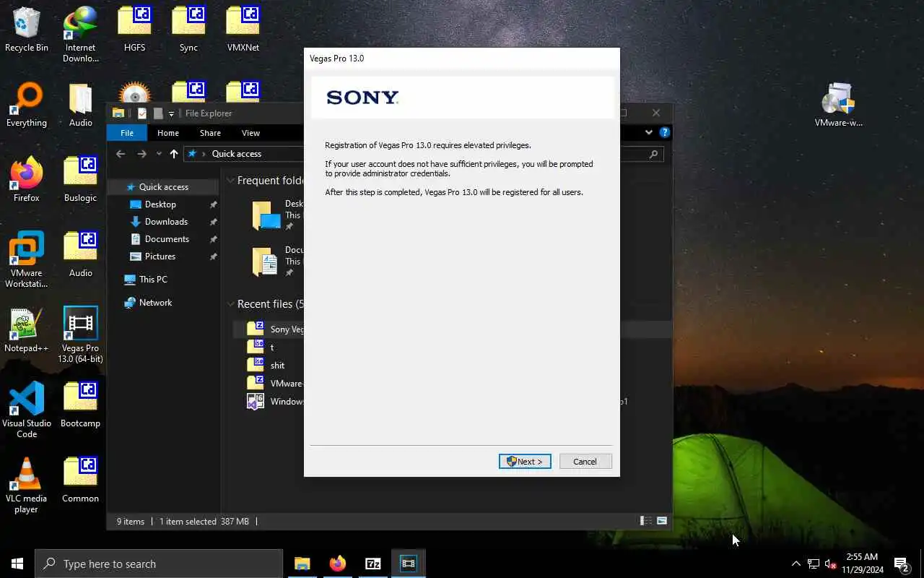
Task: Open VLC media player desktop shortcut
Action: [27, 486]
